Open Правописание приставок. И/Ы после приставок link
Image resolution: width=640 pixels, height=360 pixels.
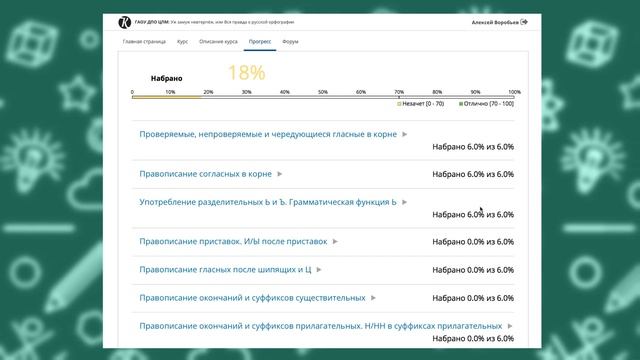(233, 242)
